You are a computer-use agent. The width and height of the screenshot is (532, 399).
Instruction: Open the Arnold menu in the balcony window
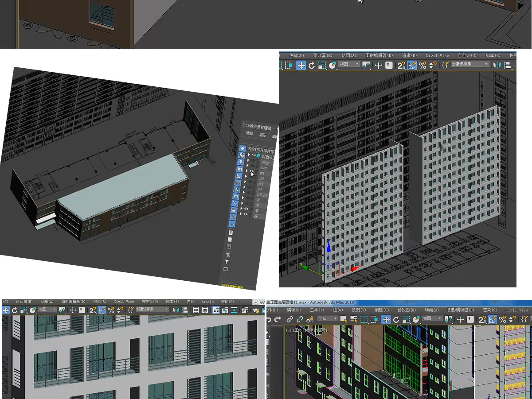[x=207, y=302]
